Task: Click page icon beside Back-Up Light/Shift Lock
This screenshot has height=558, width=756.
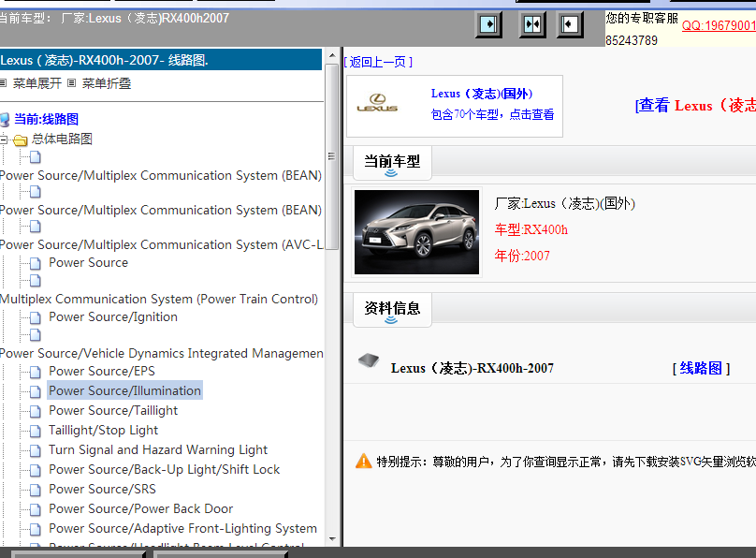Action: [x=36, y=470]
